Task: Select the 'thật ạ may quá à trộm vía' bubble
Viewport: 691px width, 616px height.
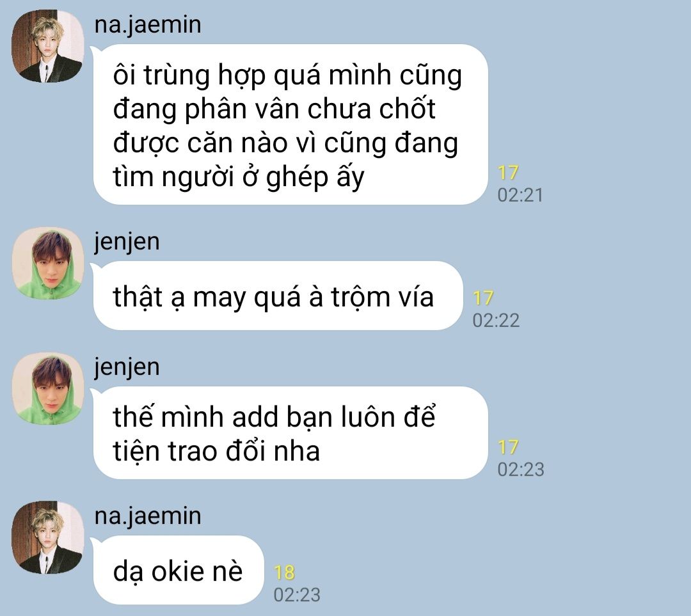Action: tap(278, 296)
